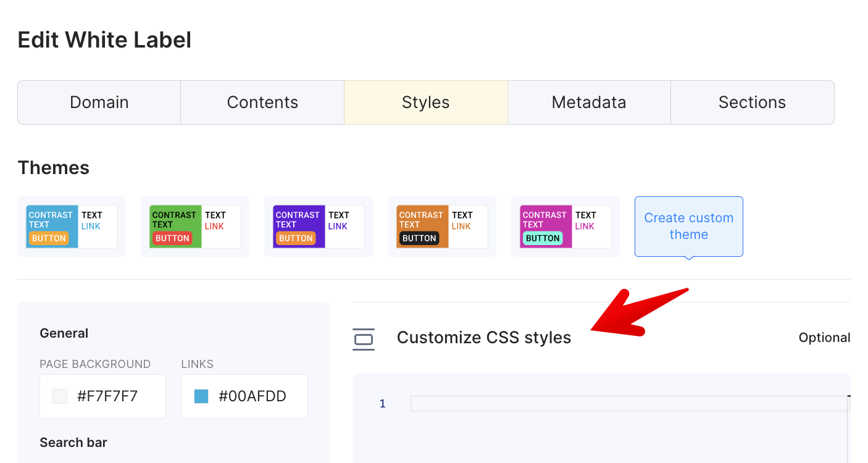Viewport: 868px width, 463px height.
Task: Pick the purple theme with orange button
Action: [x=319, y=227]
